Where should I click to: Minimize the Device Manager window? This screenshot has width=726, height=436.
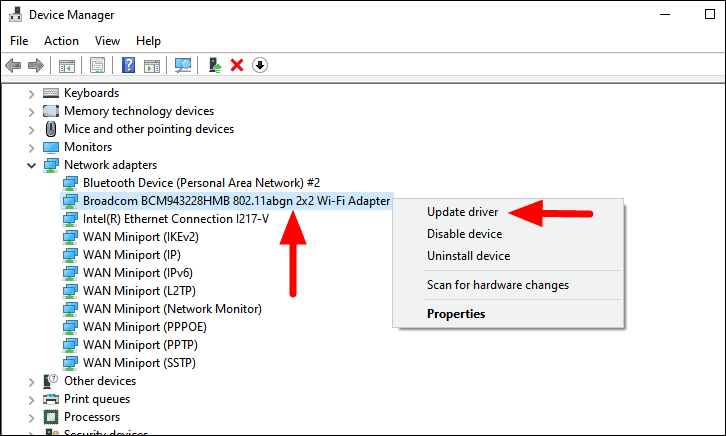click(x=665, y=14)
